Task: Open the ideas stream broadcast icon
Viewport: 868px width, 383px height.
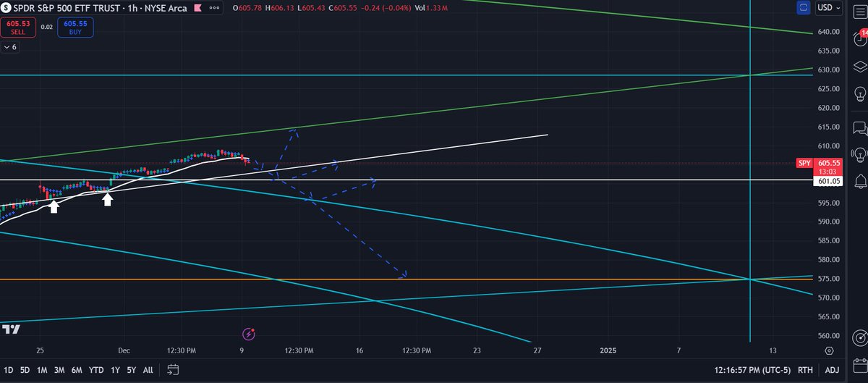Action: [859, 155]
